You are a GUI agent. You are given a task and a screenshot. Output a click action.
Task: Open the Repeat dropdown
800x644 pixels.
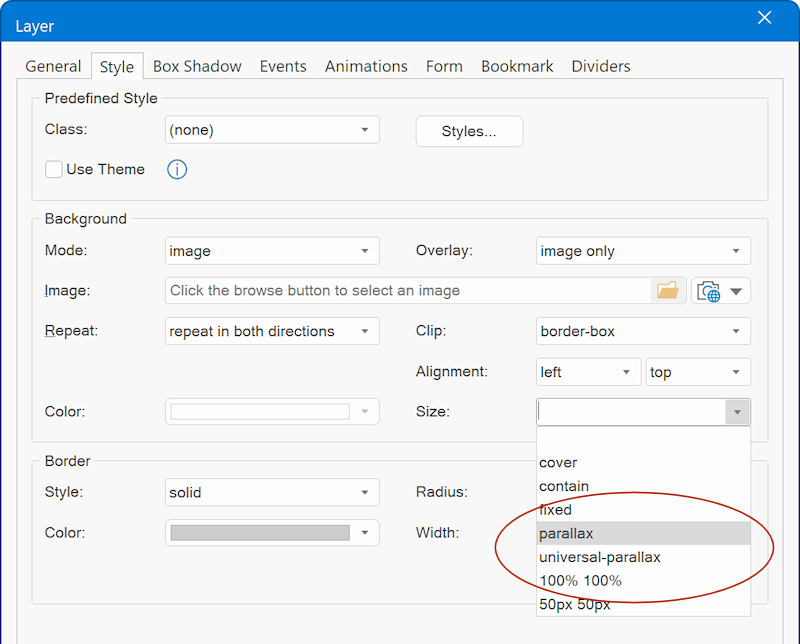pos(271,331)
